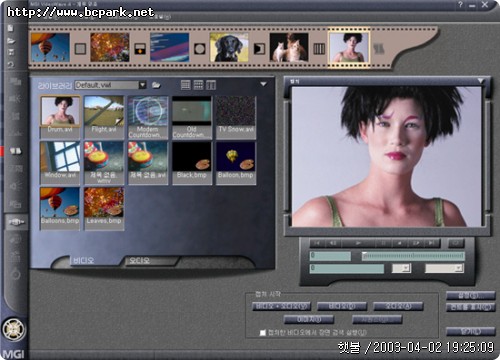The image size is (500, 360).
Task: Click the undo arrow icon in sidebar
Action: point(11,64)
